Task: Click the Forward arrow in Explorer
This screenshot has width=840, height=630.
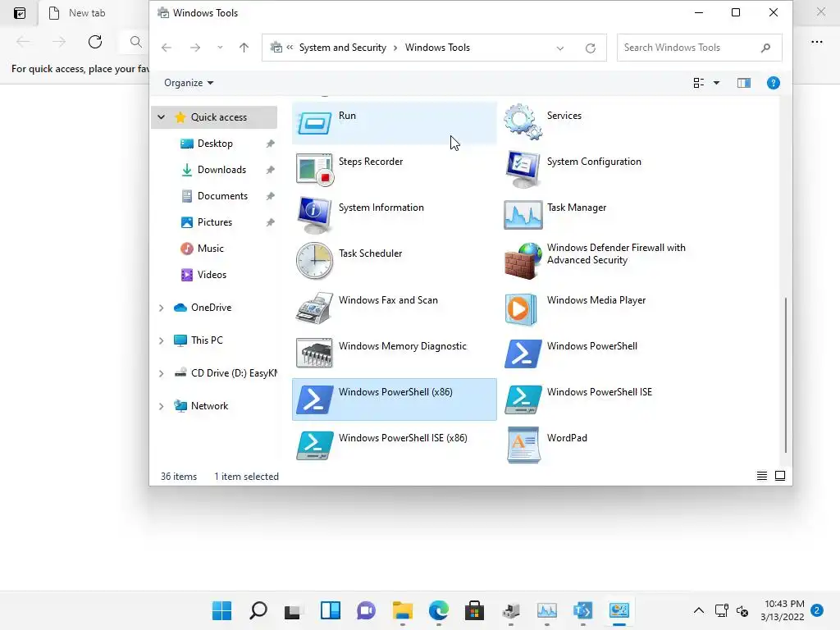Action: [x=195, y=48]
